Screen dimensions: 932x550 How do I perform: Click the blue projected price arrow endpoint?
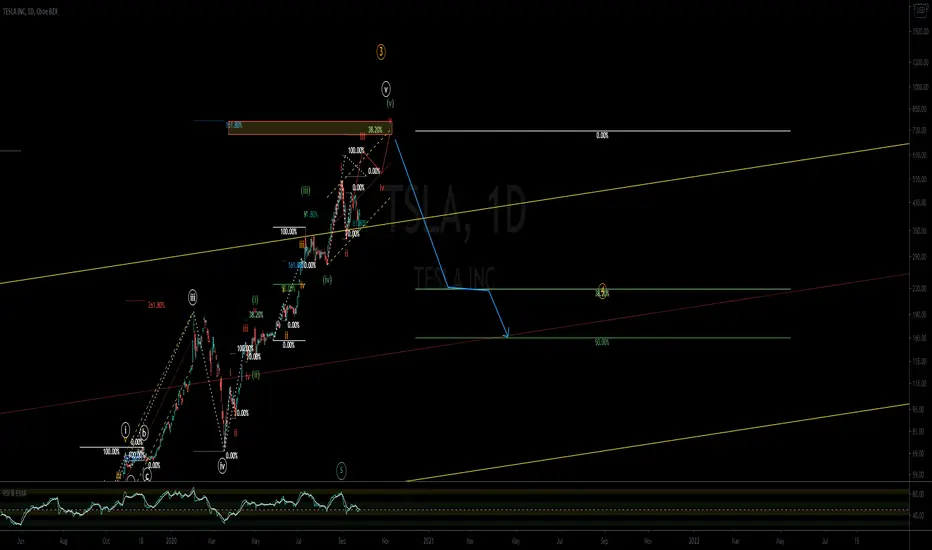507,337
